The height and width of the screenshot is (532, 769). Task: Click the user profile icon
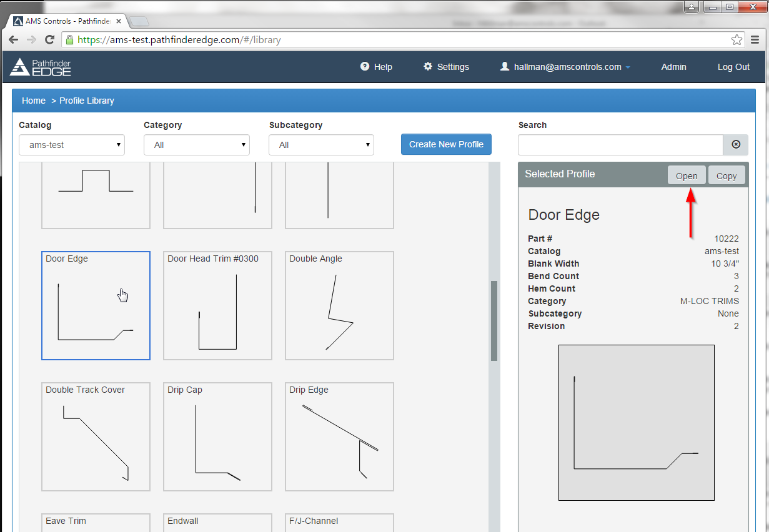point(505,66)
